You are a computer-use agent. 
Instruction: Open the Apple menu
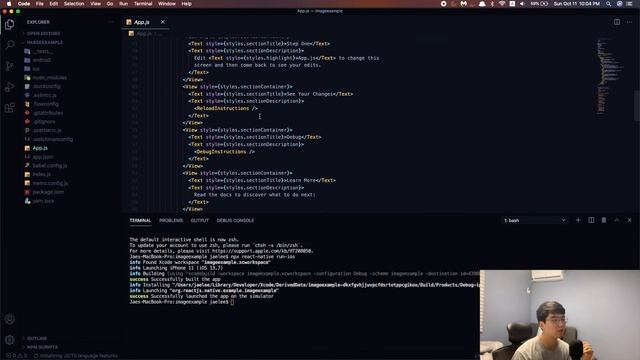[x=9, y=4]
